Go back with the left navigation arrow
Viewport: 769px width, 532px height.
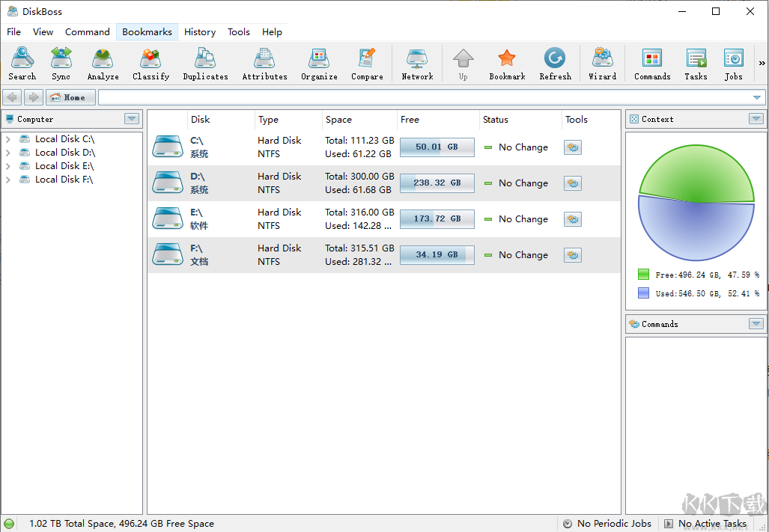[x=13, y=97]
